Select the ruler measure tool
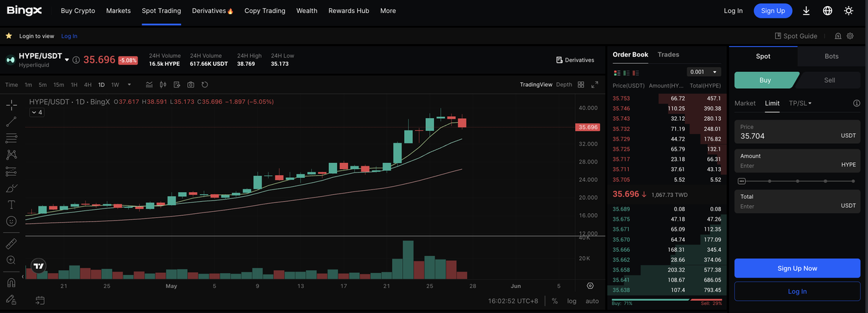 [12, 243]
